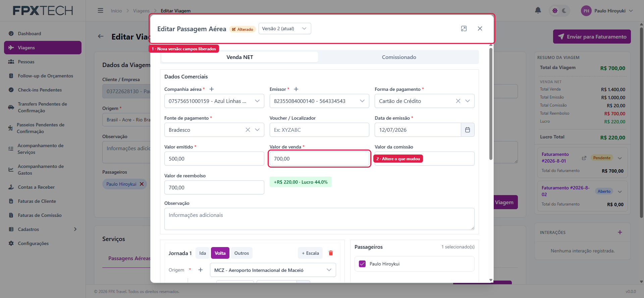Toggle the Paulo Hiroyuki passenger checkbox

362,264
